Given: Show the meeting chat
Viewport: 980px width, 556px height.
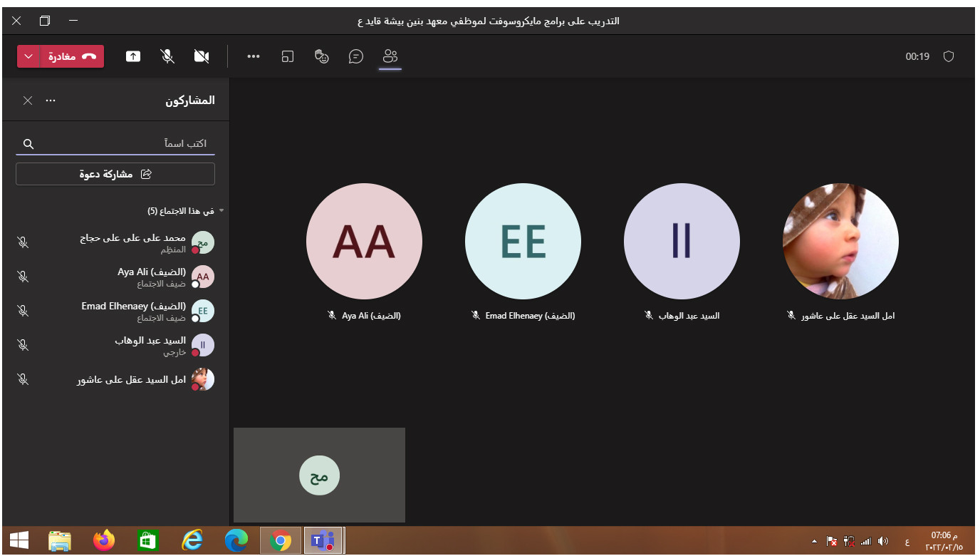Looking at the screenshot, I should (x=356, y=56).
